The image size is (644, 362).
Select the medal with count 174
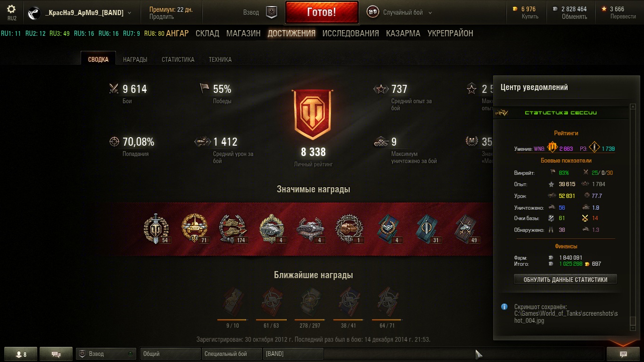pyautogui.click(x=234, y=229)
